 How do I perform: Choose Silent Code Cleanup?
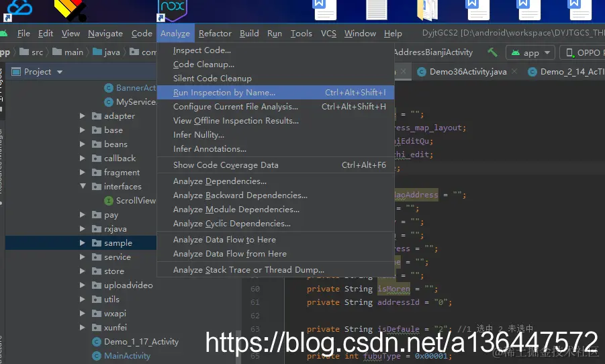coord(275,79)
